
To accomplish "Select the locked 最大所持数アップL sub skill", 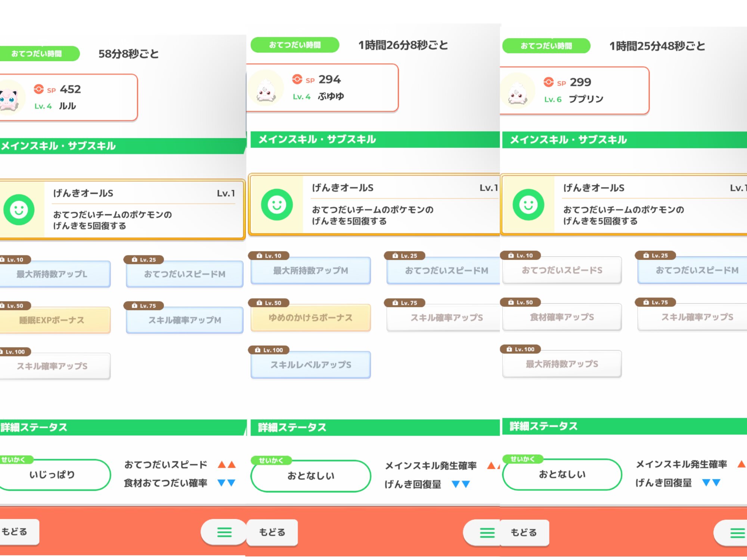I will click(52, 274).
